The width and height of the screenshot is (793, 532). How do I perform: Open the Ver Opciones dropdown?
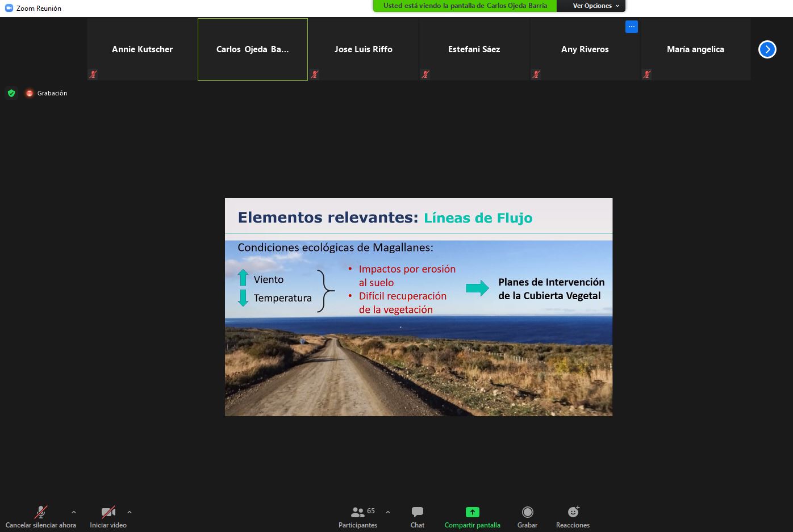click(595, 6)
